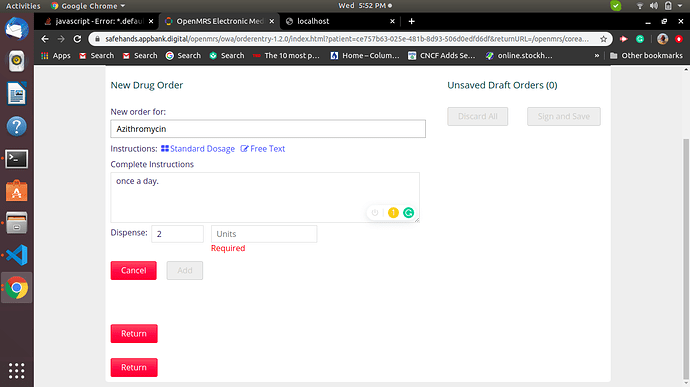
Task: Open the Google Search bookmark
Action: pos(183,55)
